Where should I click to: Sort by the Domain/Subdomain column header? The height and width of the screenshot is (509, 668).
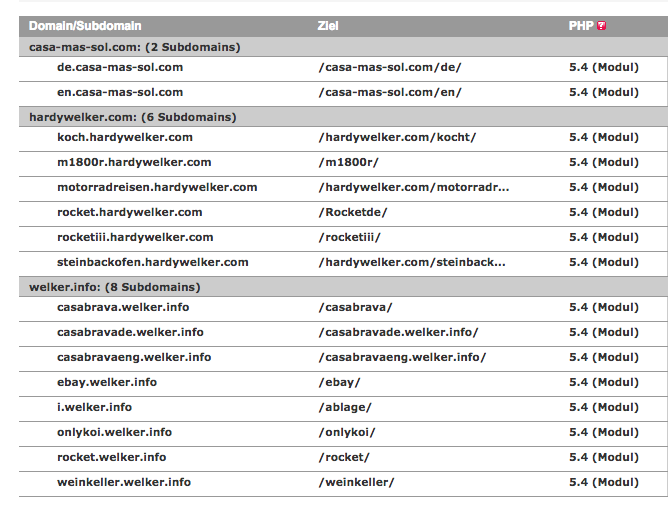pyautogui.click(x=85, y=26)
